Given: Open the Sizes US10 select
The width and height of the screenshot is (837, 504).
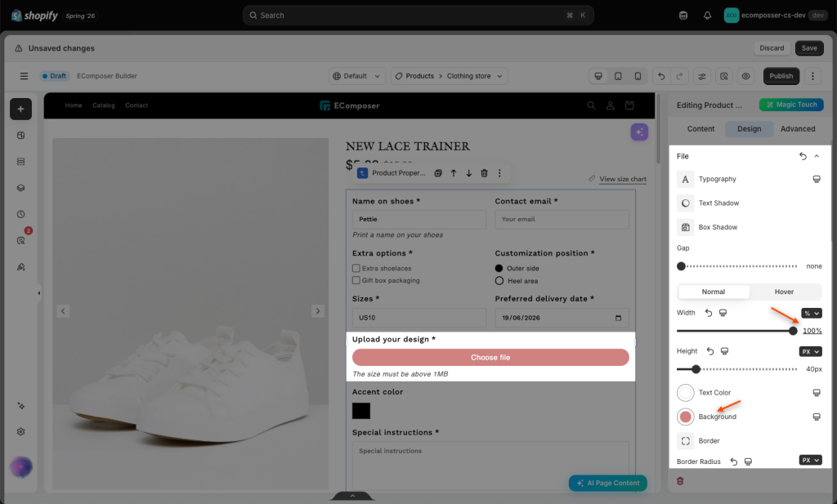Looking at the screenshot, I should 419,318.
